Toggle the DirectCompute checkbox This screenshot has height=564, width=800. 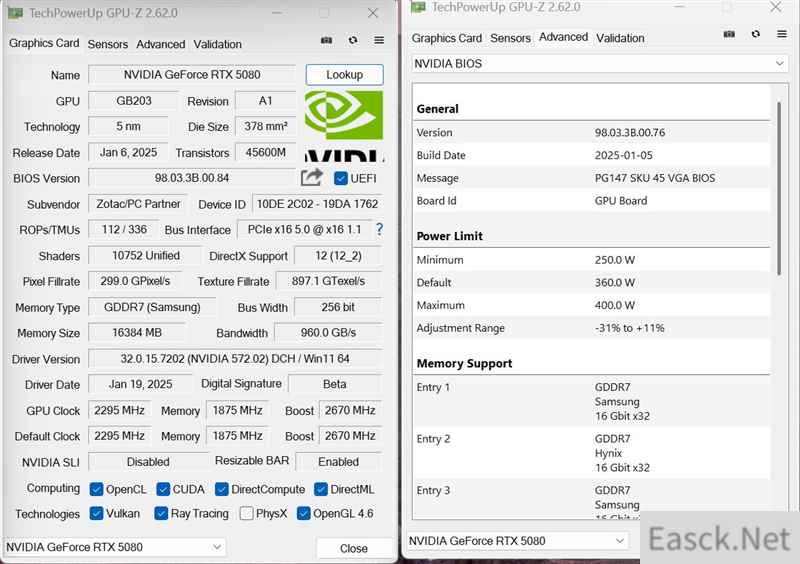tap(221, 489)
